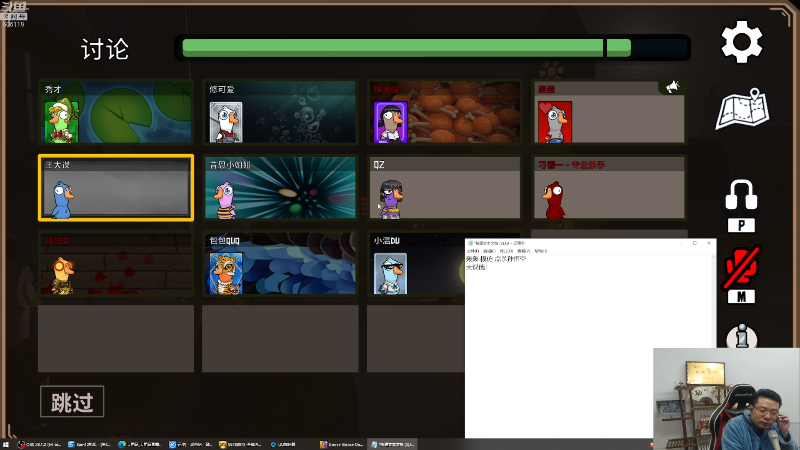Screen dimensions: 800x450
Task: Open Notepad's second menu (编辑)
Action: 489,251
